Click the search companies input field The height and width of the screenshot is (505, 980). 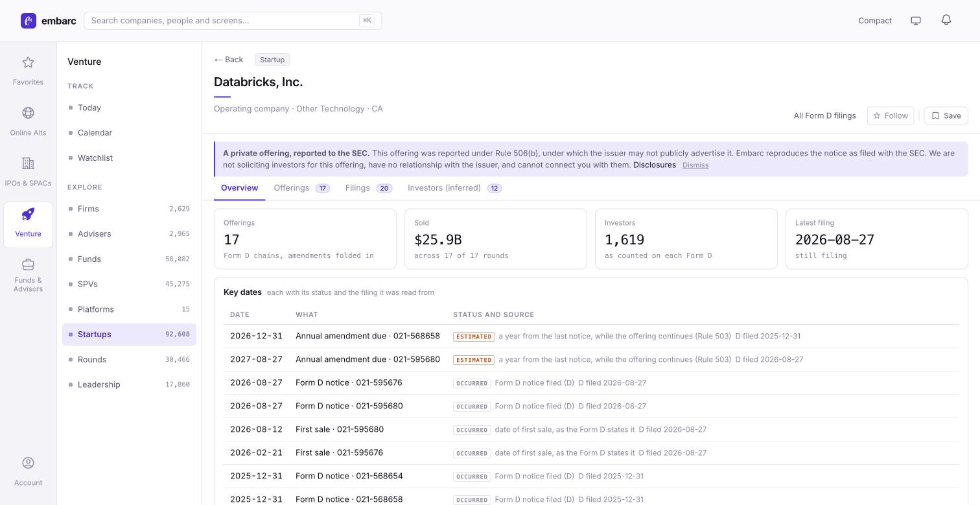click(x=233, y=21)
